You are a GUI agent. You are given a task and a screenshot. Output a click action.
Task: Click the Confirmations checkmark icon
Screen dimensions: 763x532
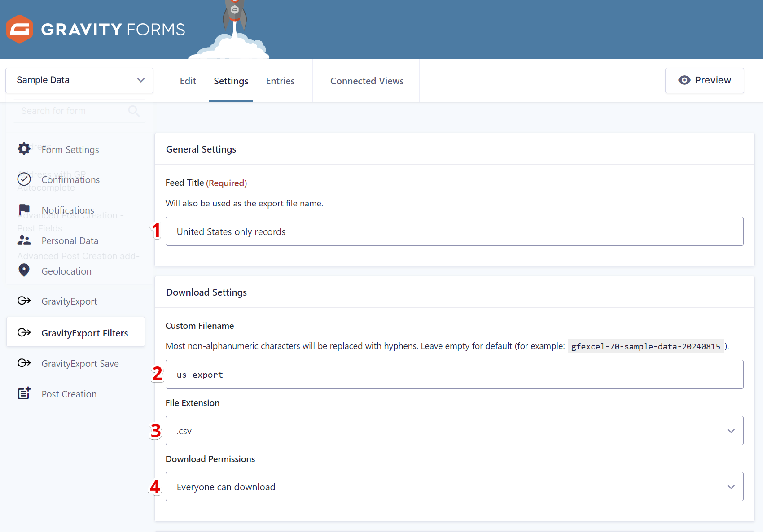pos(24,179)
